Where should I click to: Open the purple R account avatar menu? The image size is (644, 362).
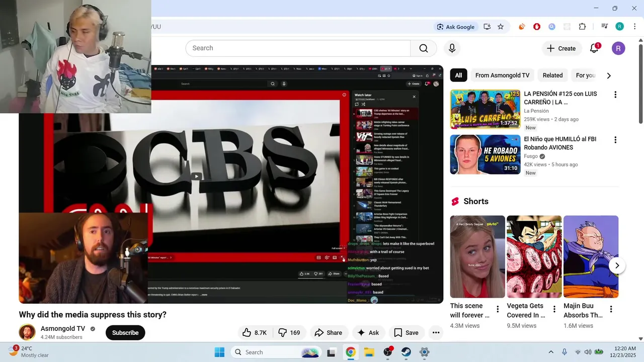618,48
